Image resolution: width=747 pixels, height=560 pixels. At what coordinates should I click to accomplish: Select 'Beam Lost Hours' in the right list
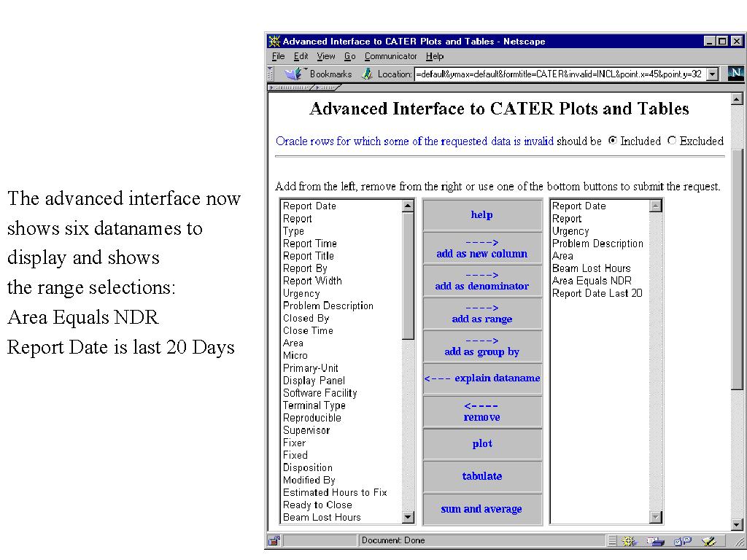pyautogui.click(x=591, y=268)
